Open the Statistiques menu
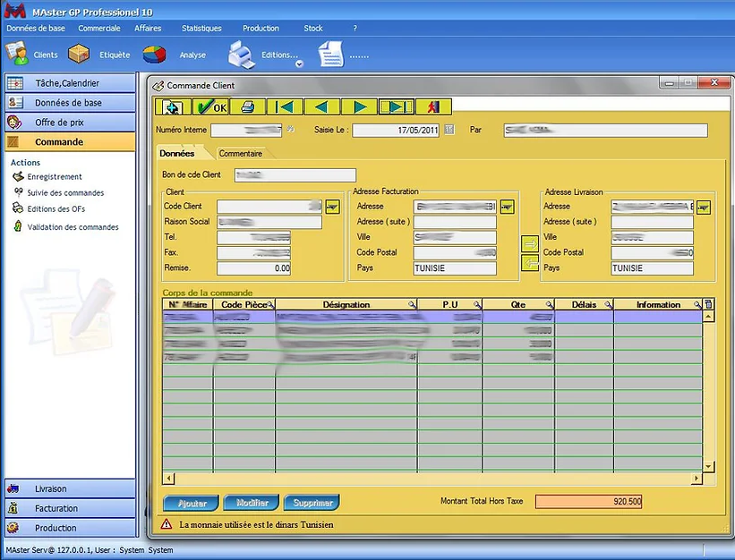This screenshot has height=560, width=735. click(x=201, y=29)
